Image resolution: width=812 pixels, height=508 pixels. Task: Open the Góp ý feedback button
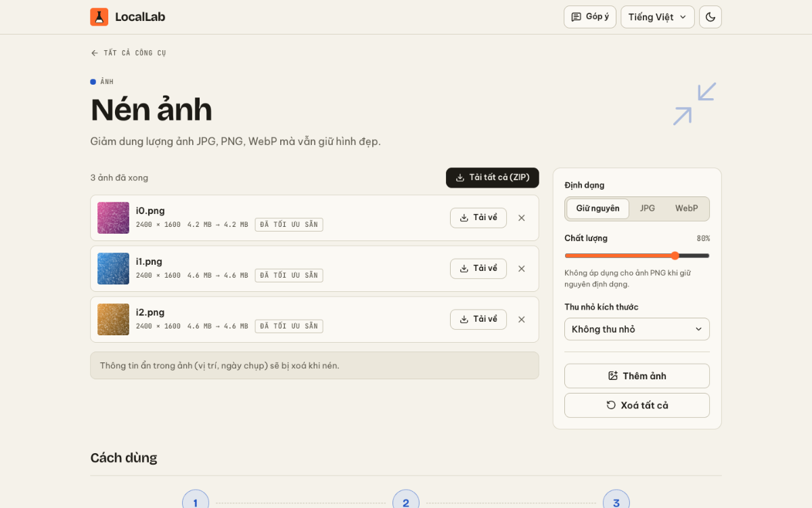(x=590, y=17)
